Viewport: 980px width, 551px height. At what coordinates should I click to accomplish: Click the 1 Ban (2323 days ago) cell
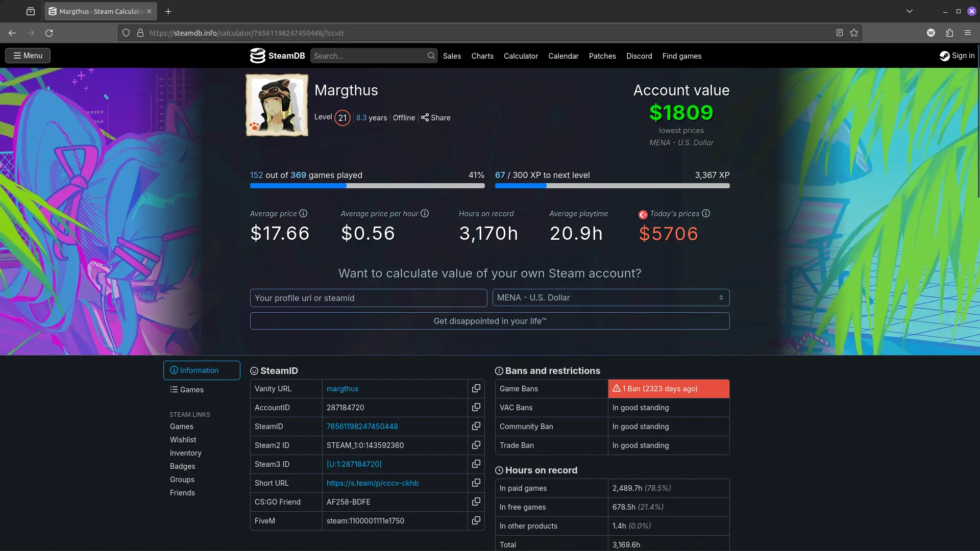669,388
